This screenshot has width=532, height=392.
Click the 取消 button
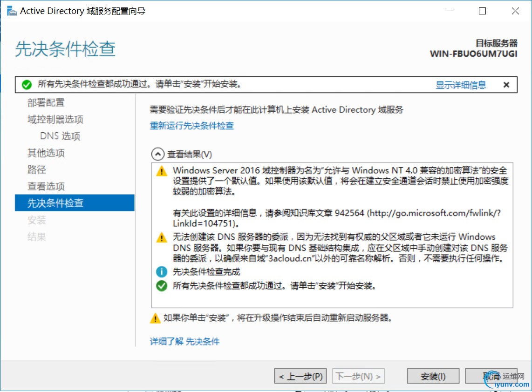pos(491,376)
